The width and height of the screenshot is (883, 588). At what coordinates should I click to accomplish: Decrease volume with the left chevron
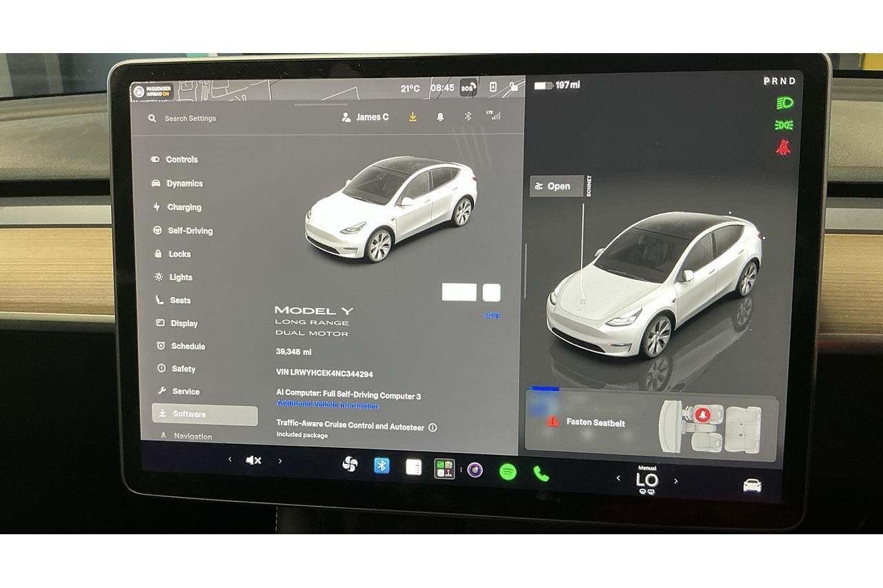click(230, 460)
